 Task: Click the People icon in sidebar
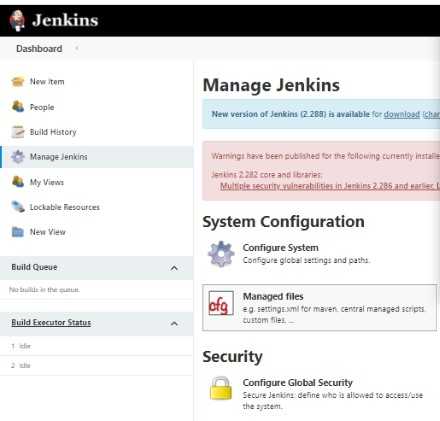tap(18, 107)
